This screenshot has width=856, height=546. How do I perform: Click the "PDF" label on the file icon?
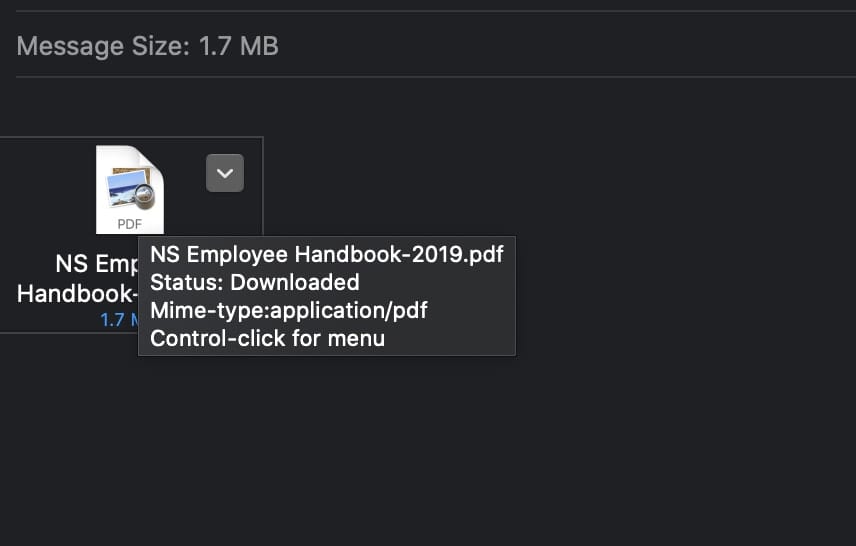pyautogui.click(x=130, y=224)
